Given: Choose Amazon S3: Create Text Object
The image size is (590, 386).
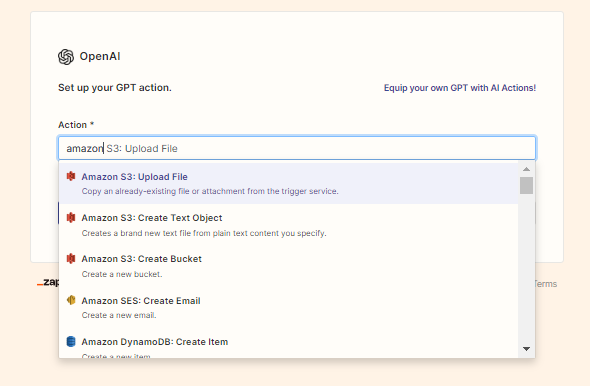Looking at the screenshot, I should point(288,225).
